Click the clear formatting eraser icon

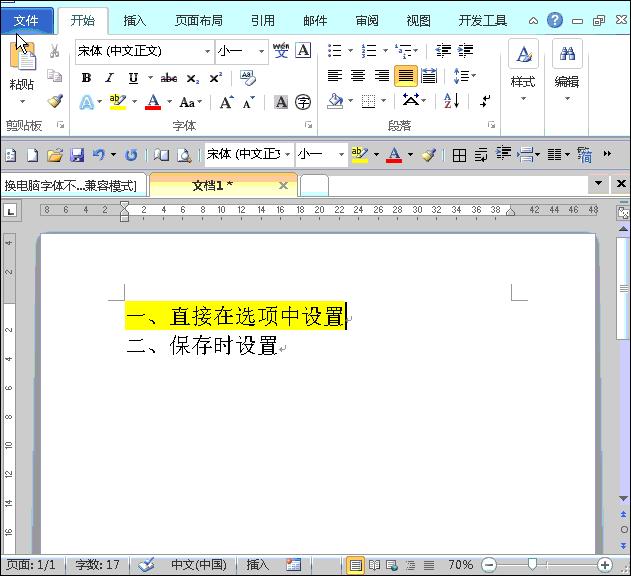click(247, 78)
